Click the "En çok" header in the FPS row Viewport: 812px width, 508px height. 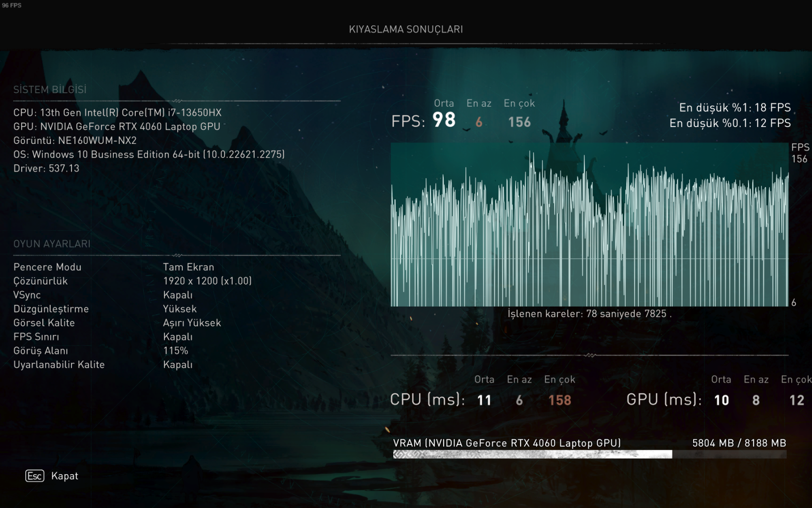[519, 103]
